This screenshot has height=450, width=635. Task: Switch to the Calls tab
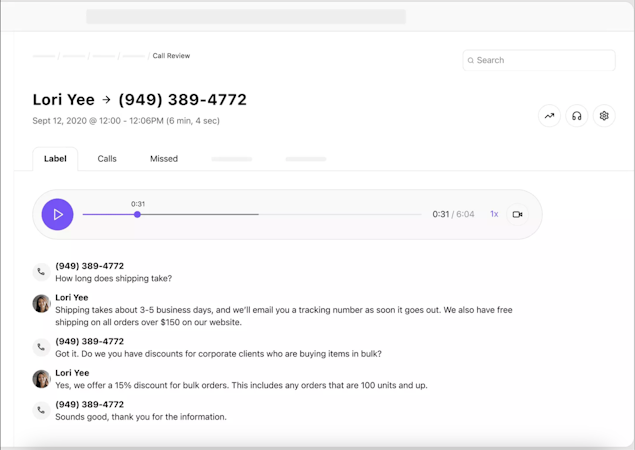[x=107, y=159]
